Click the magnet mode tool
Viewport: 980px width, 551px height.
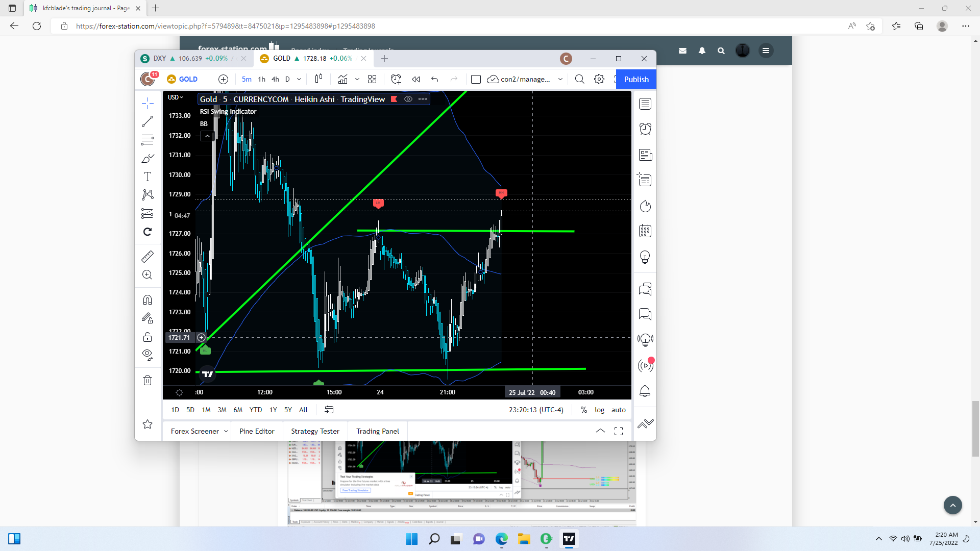(148, 299)
